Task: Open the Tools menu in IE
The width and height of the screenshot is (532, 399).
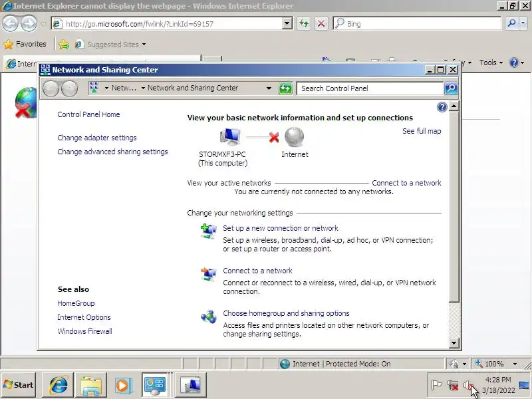Action: tap(491, 63)
